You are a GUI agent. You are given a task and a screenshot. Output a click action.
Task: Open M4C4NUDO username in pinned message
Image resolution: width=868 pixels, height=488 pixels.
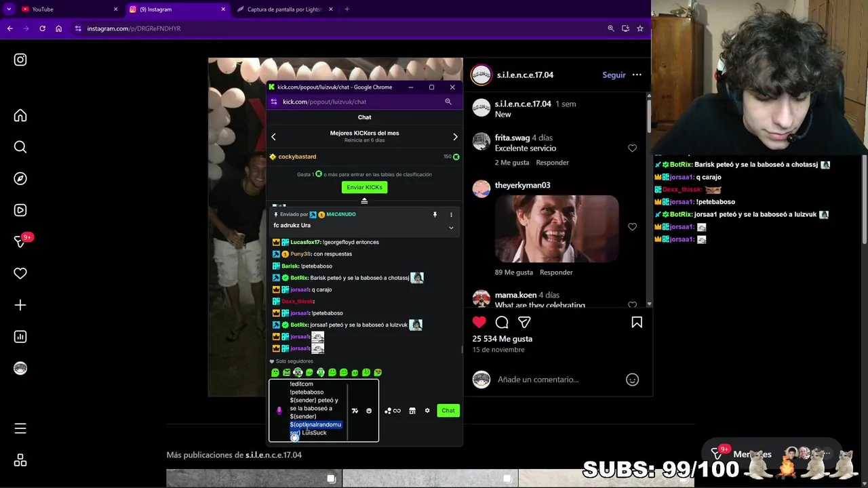[341, 215]
